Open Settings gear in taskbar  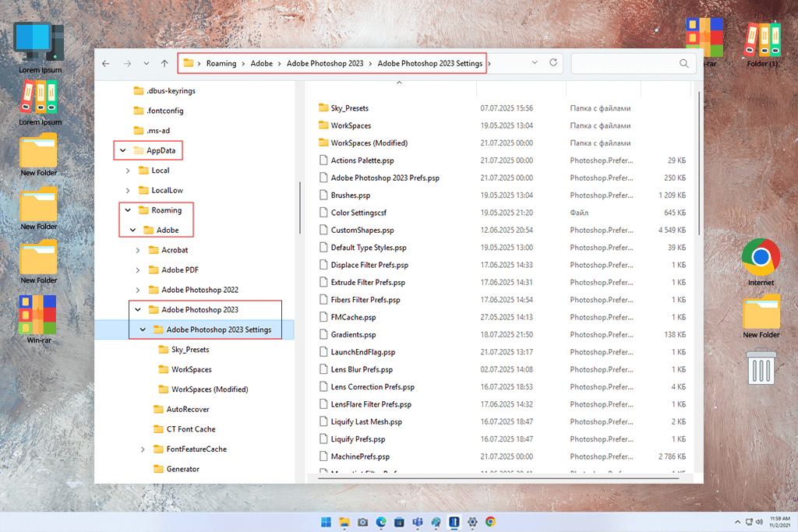(x=472, y=522)
